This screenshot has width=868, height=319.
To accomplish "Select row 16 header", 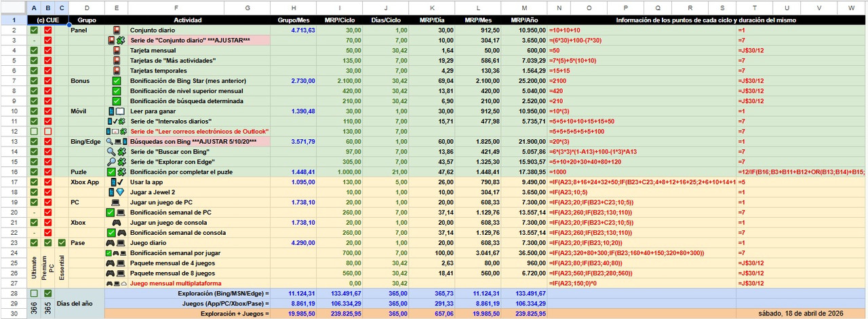I will pos(14,172).
